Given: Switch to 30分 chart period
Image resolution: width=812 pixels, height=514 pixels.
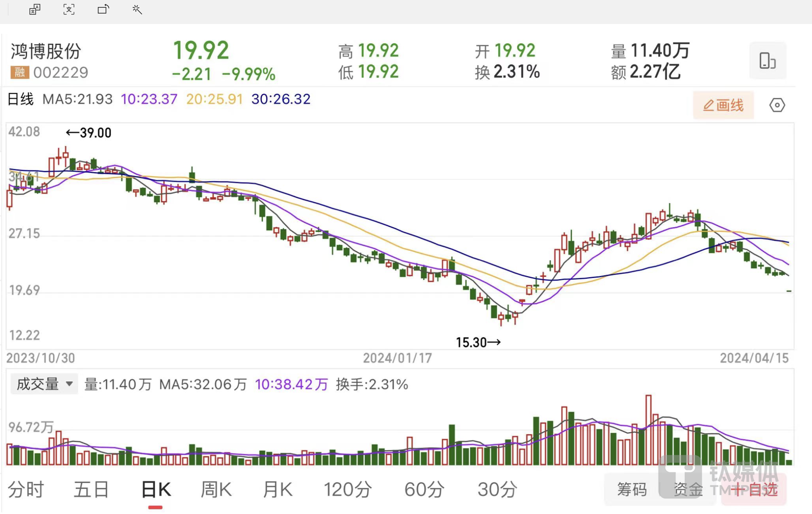Looking at the screenshot, I should point(497,489).
